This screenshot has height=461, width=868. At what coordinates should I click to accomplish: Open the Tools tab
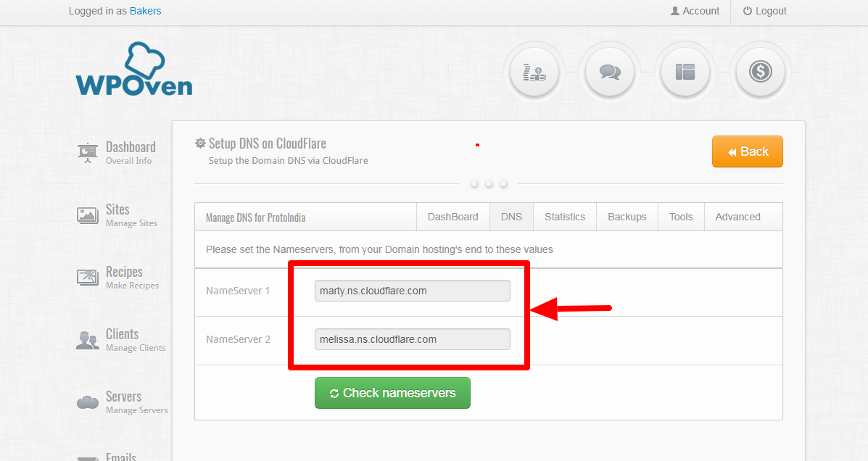point(681,217)
